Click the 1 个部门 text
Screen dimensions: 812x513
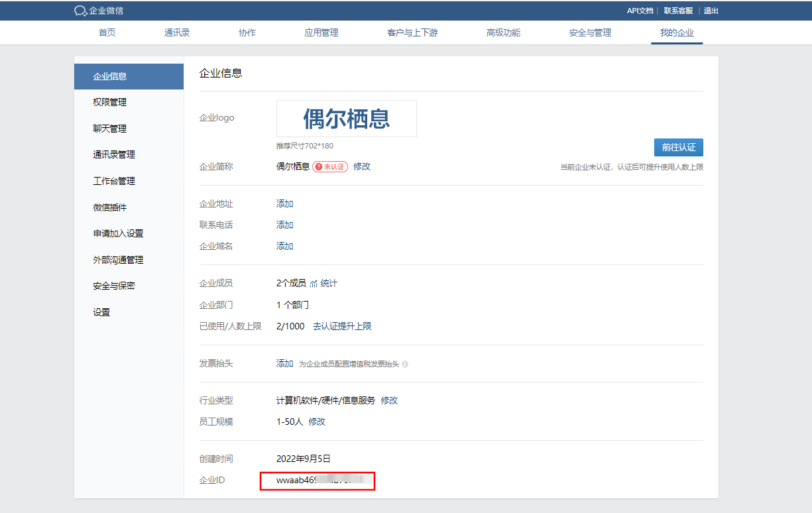[x=293, y=305]
